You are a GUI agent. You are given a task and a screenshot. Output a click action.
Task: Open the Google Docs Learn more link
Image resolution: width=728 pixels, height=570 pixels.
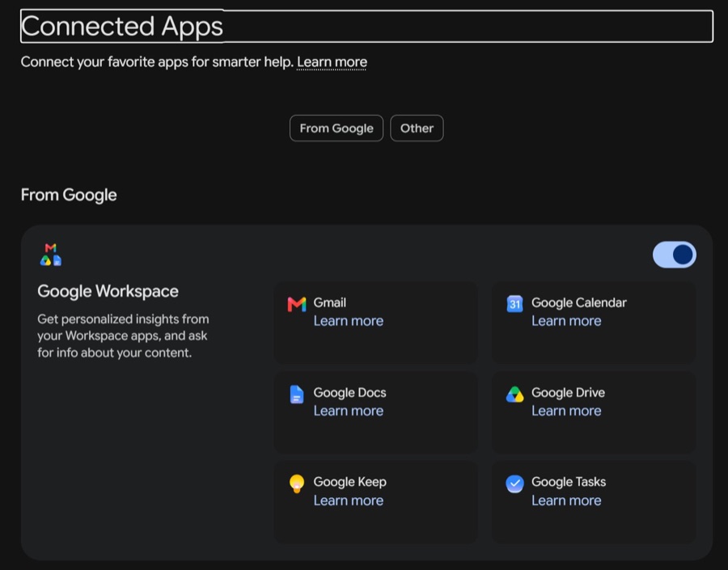click(348, 411)
